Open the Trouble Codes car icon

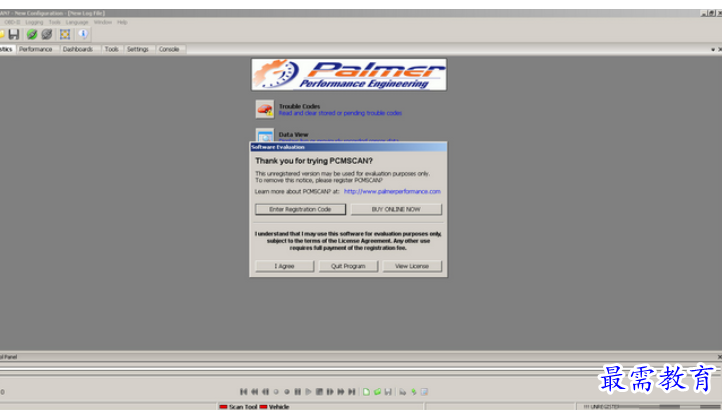coord(265,109)
